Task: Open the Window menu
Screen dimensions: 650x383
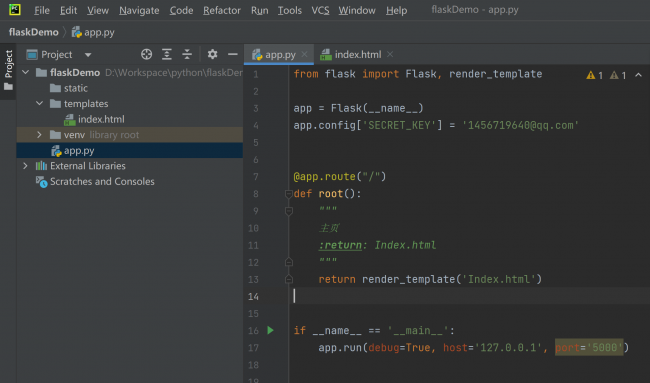Action: (x=357, y=10)
